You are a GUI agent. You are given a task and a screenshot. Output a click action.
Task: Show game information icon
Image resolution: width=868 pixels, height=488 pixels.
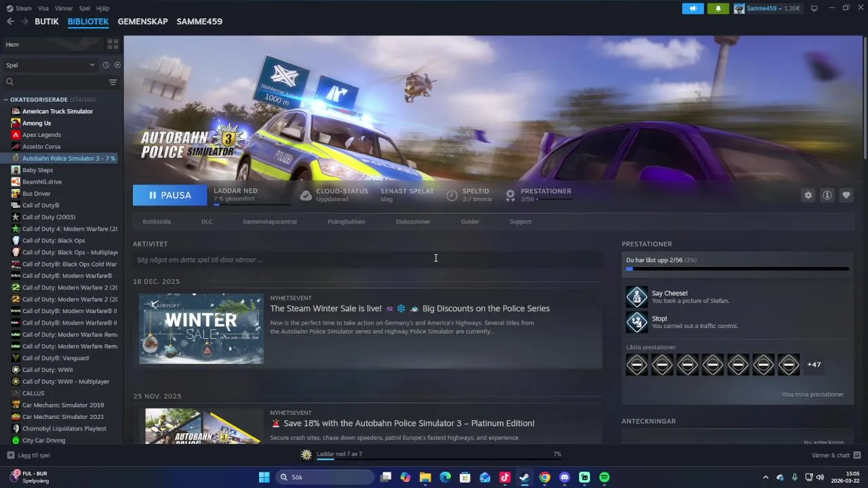click(827, 195)
